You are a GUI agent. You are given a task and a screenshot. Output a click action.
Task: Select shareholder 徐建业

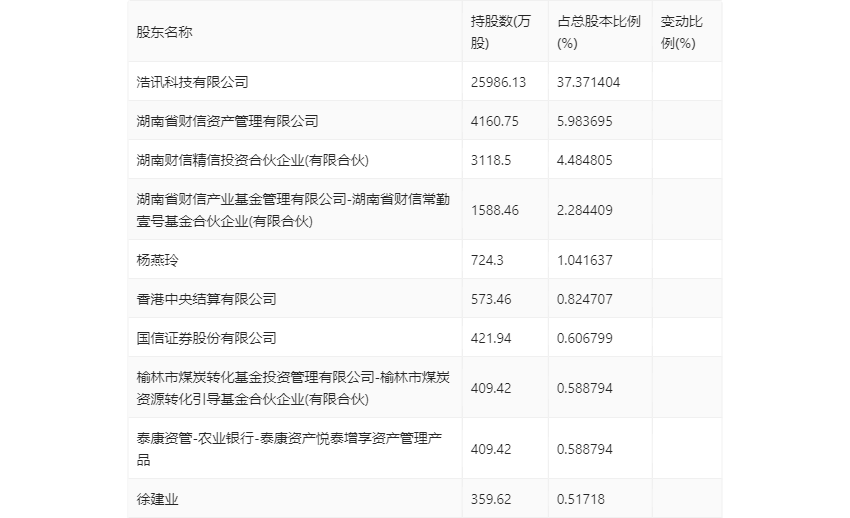tap(157, 499)
